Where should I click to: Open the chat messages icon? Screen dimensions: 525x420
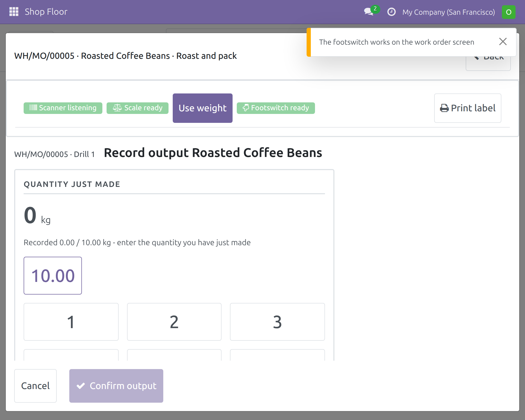pos(369,12)
